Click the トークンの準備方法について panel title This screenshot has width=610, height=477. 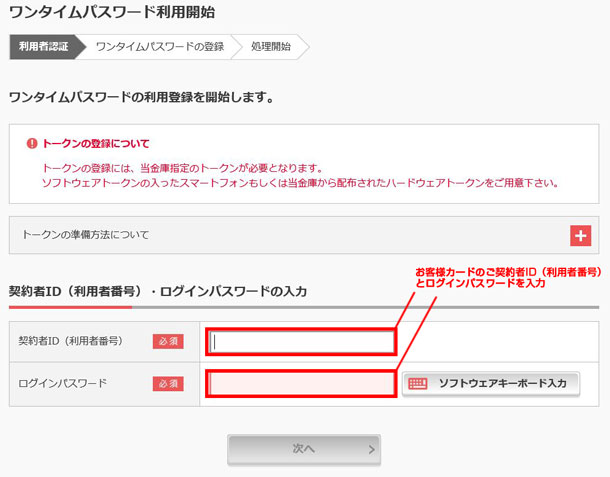[86, 235]
